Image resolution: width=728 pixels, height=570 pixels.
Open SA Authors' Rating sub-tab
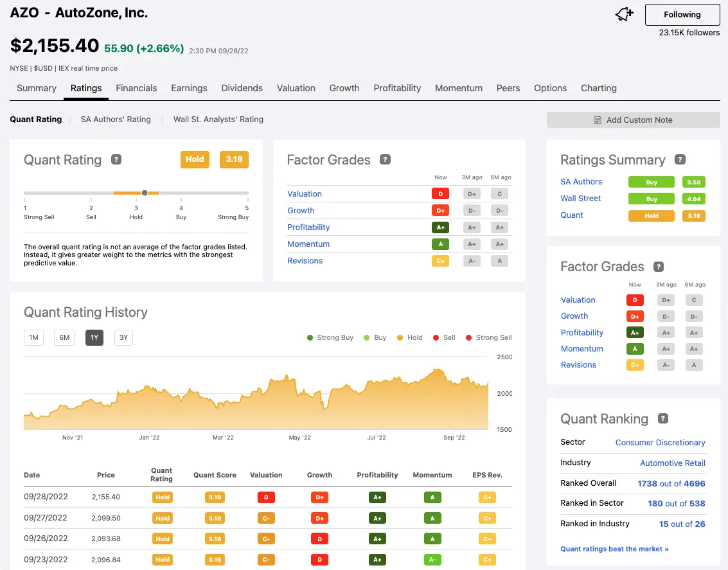click(116, 120)
